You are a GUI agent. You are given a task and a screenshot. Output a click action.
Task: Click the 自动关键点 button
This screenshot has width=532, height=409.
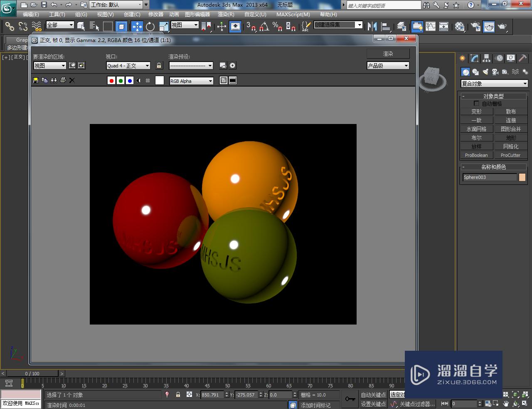(373, 395)
